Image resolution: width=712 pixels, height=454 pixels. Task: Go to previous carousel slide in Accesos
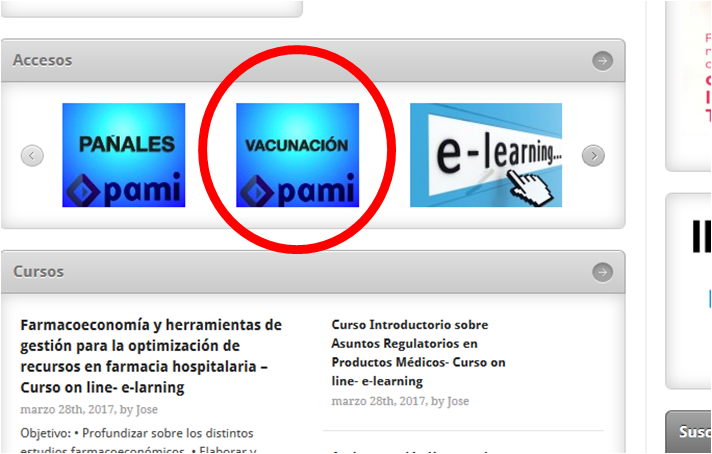[x=32, y=156]
